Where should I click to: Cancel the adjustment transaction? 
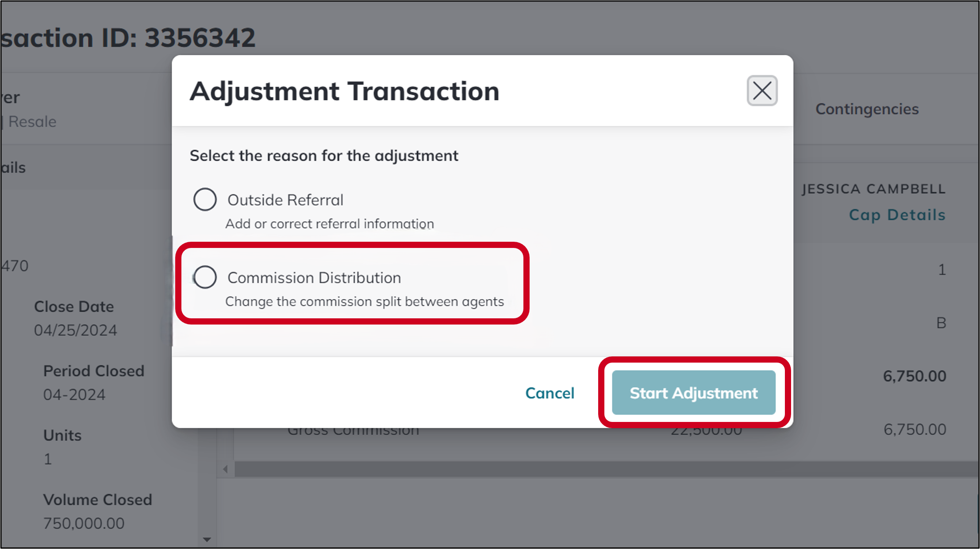(x=550, y=393)
